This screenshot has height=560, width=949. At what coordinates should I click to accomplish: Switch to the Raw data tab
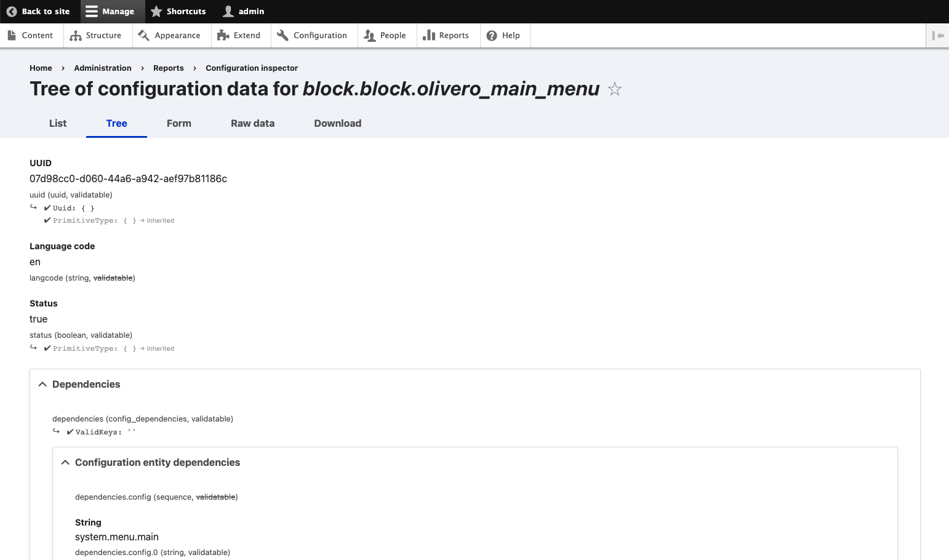pyautogui.click(x=252, y=123)
